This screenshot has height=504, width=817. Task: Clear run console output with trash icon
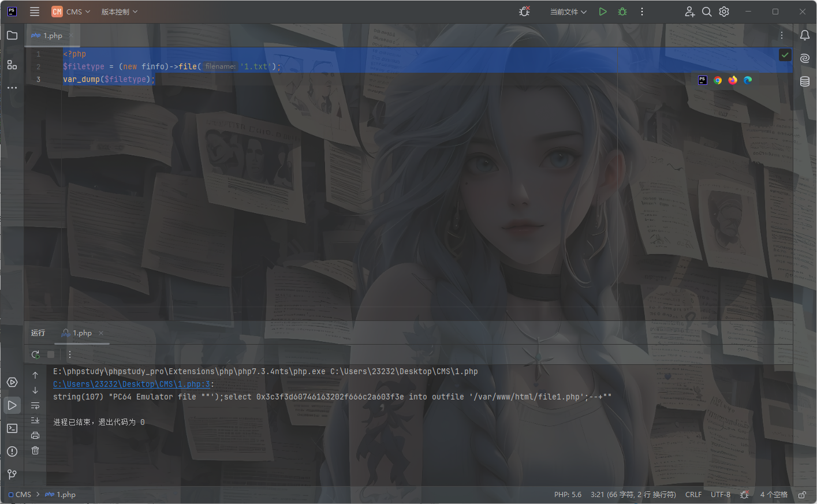click(x=35, y=450)
